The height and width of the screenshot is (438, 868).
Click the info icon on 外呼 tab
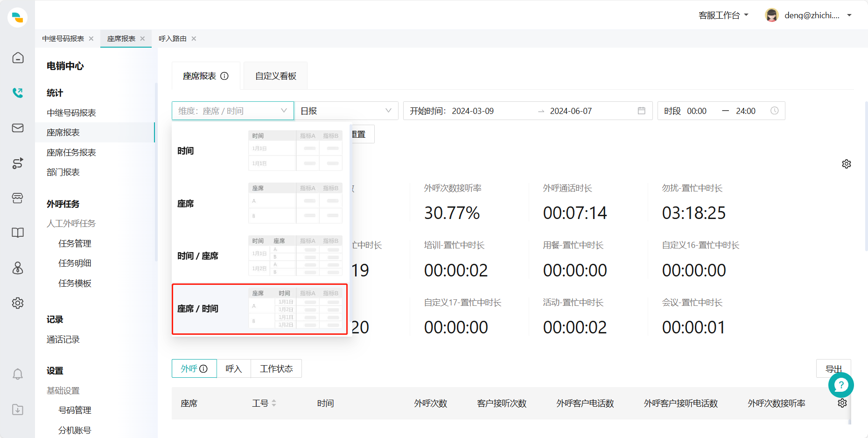tap(203, 369)
